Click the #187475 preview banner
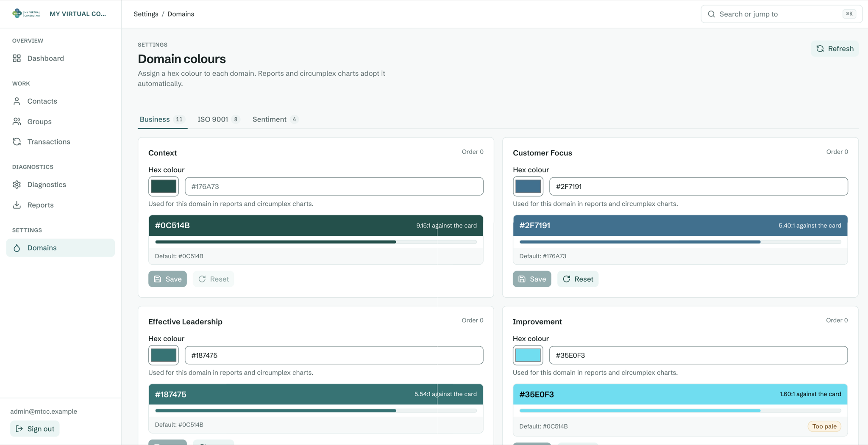This screenshot has width=868, height=445. [x=316, y=394]
